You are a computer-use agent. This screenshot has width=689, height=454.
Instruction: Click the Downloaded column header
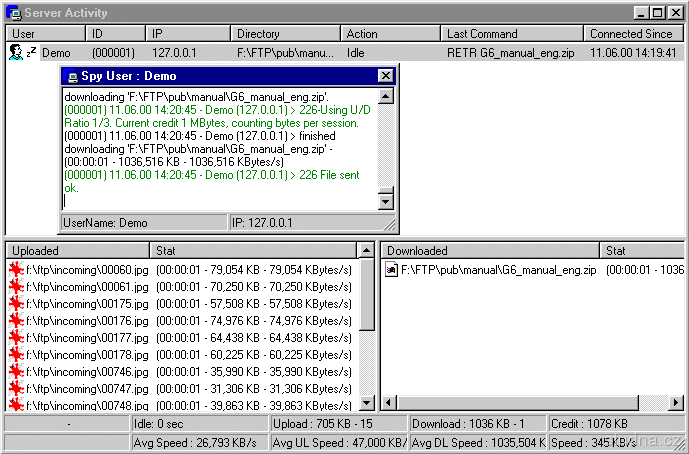pyautogui.click(x=490, y=251)
